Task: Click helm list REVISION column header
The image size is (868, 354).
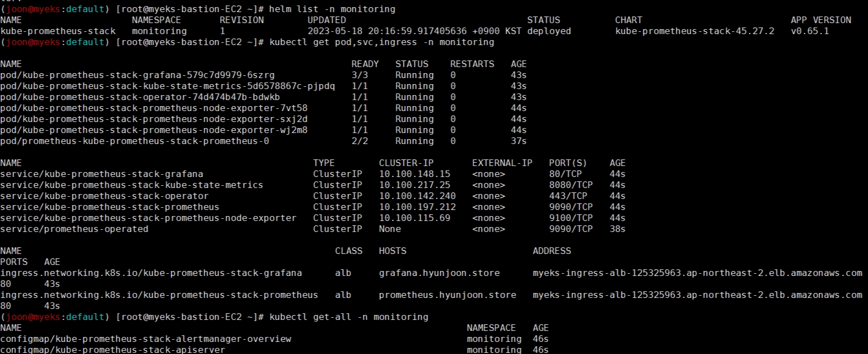Action: coord(242,20)
